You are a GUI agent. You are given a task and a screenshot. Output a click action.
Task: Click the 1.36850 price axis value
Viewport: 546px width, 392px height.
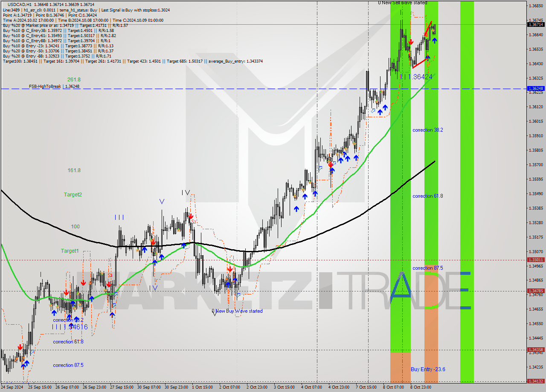[x=536, y=6]
